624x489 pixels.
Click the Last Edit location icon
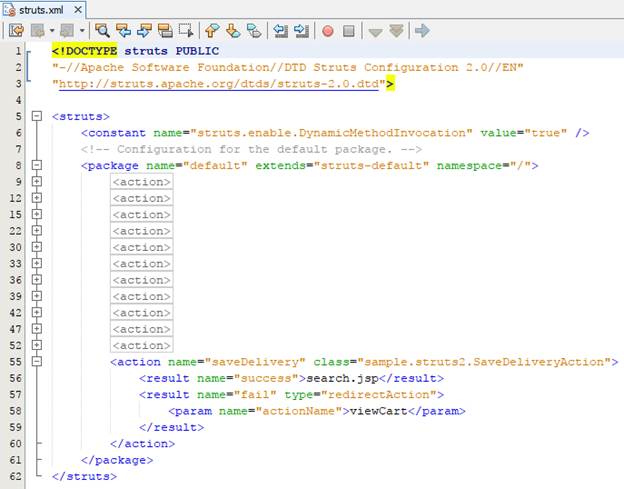16,31
